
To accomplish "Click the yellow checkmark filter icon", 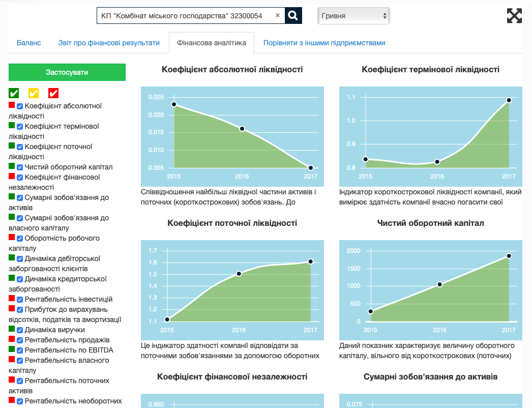I will coord(34,93).
